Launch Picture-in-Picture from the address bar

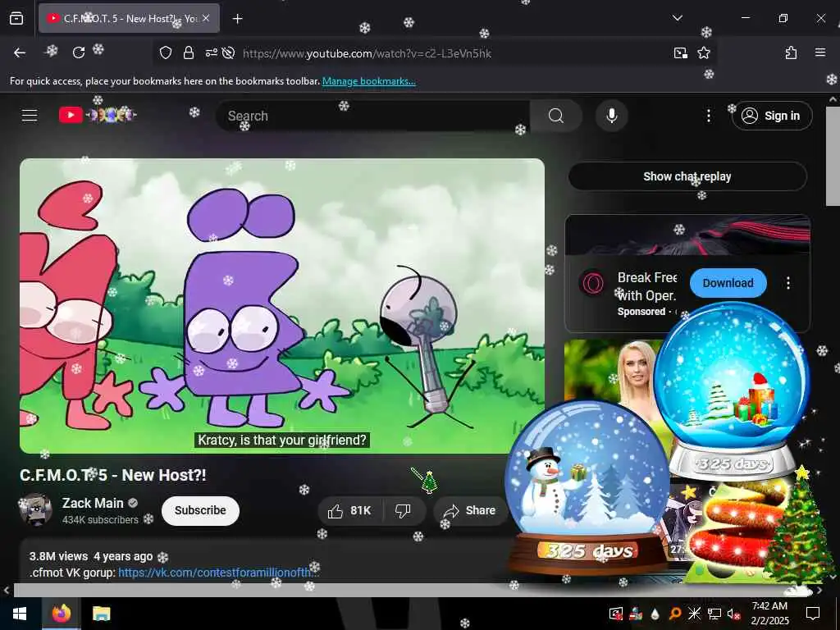point(680,52)
